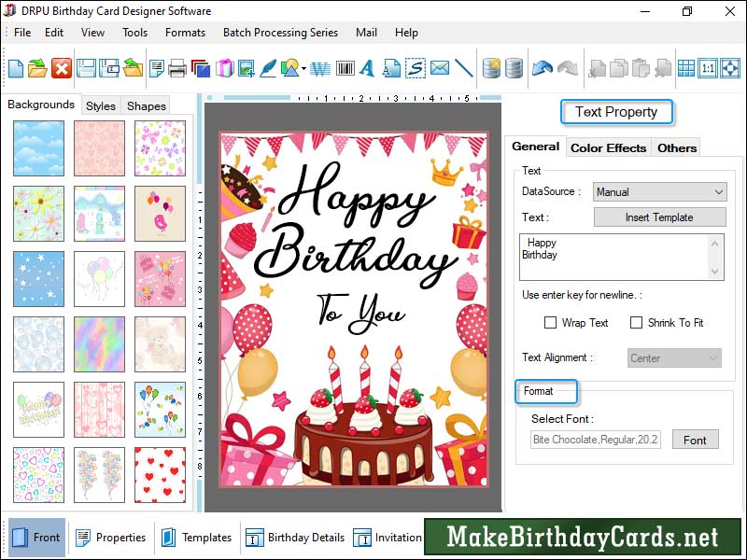Select the Text tool icon
The height and width of the screenshot is (560, 747).
tap(368, 67)
